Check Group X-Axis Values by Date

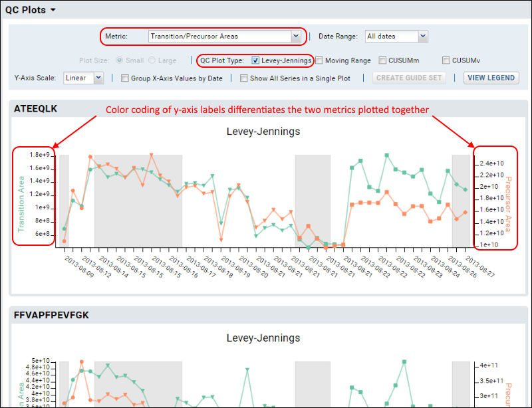pyautogui.click(x=125, y=78)
